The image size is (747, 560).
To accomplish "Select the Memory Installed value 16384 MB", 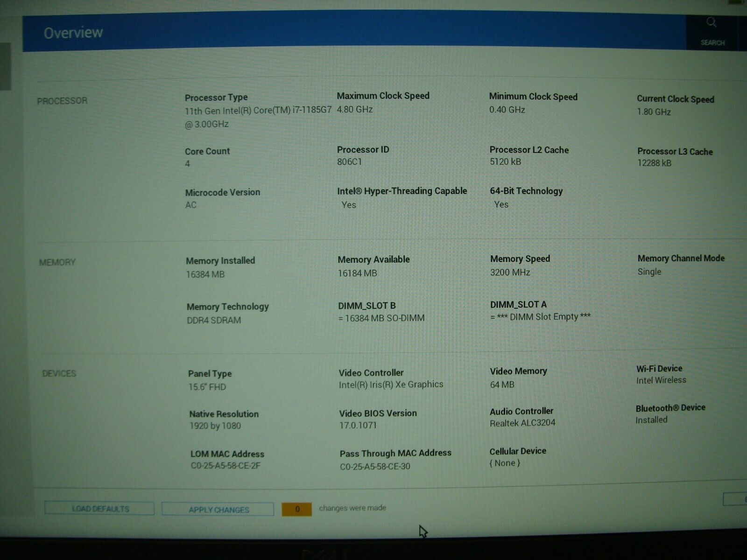I will click(x=205, y=274).
